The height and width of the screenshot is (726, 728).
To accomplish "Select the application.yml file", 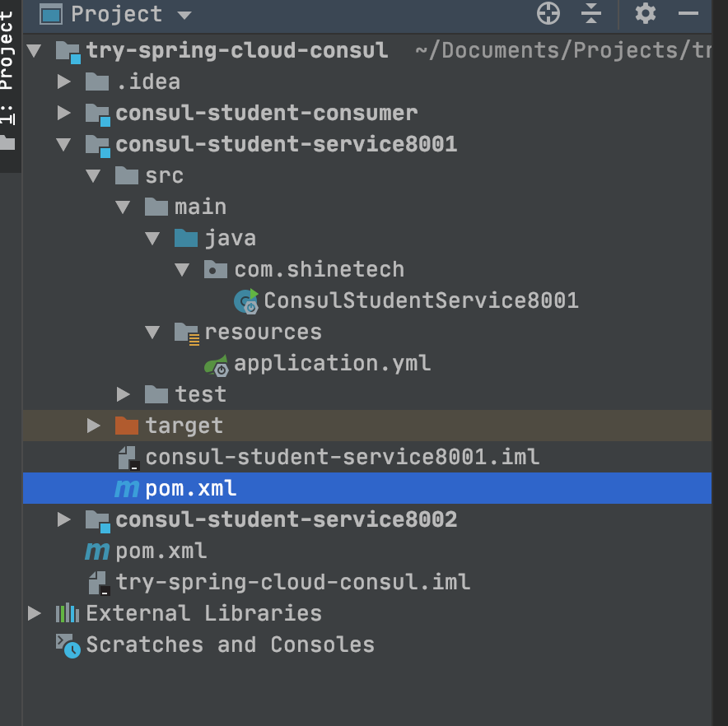I will (x=332, y=362).
